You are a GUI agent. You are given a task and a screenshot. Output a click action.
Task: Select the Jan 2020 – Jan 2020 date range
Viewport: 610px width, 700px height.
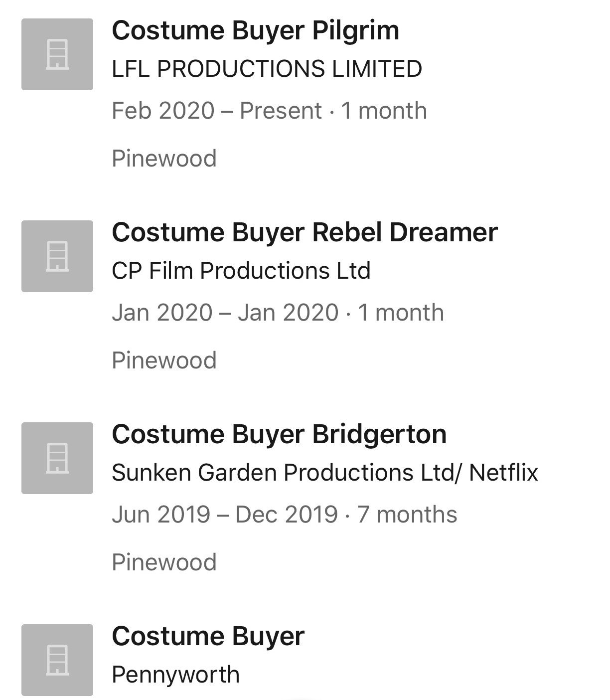pos(225,313)
